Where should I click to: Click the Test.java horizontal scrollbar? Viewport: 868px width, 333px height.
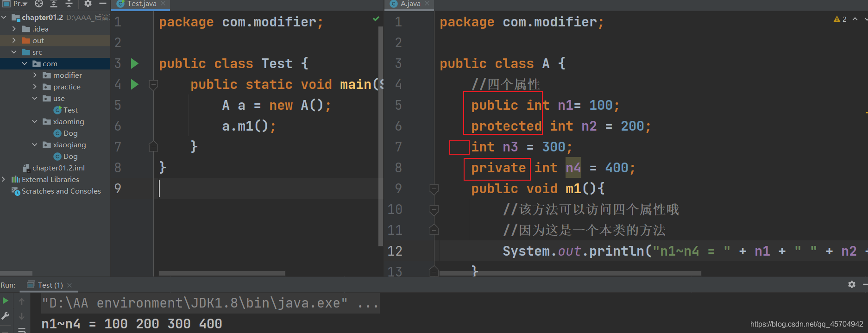[222, 273]
